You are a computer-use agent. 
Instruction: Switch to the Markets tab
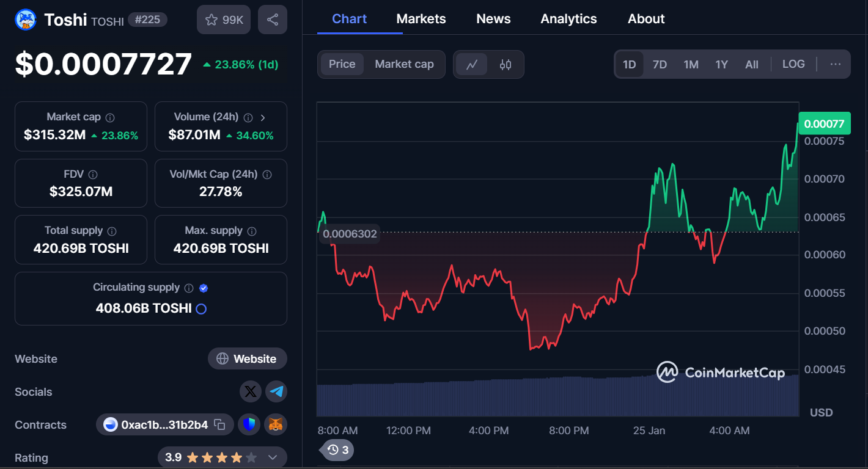pyautogui.click(x=421, y=18)
